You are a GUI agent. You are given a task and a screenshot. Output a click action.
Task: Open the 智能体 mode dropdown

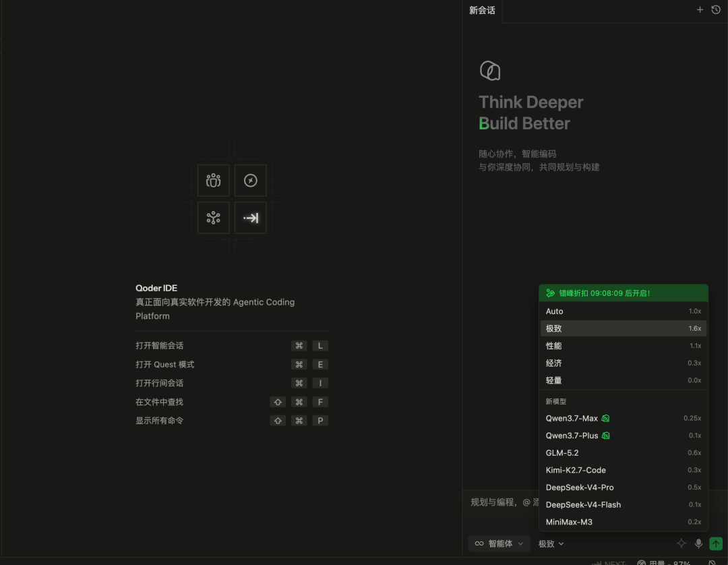click(499, 543)
